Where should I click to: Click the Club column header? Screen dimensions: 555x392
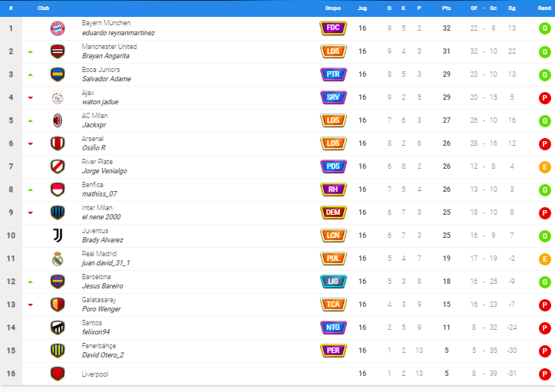coord(43,8)
